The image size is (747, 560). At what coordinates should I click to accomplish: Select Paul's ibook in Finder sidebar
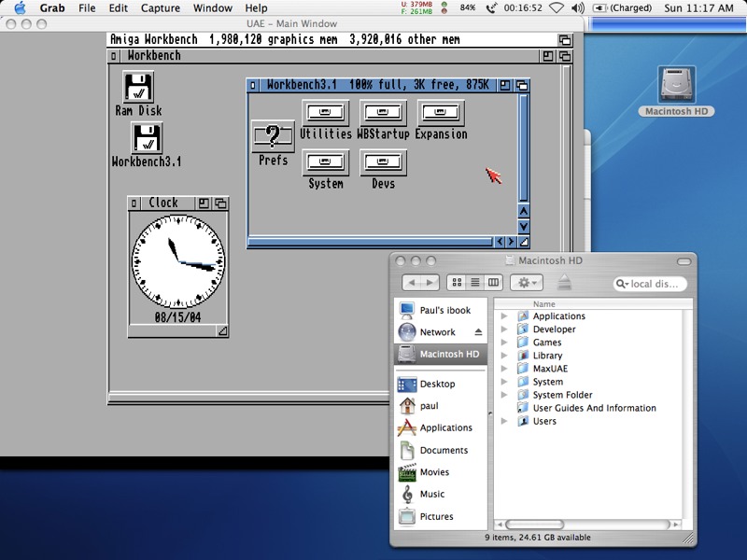pyautogui.click(x=441, y=310)
